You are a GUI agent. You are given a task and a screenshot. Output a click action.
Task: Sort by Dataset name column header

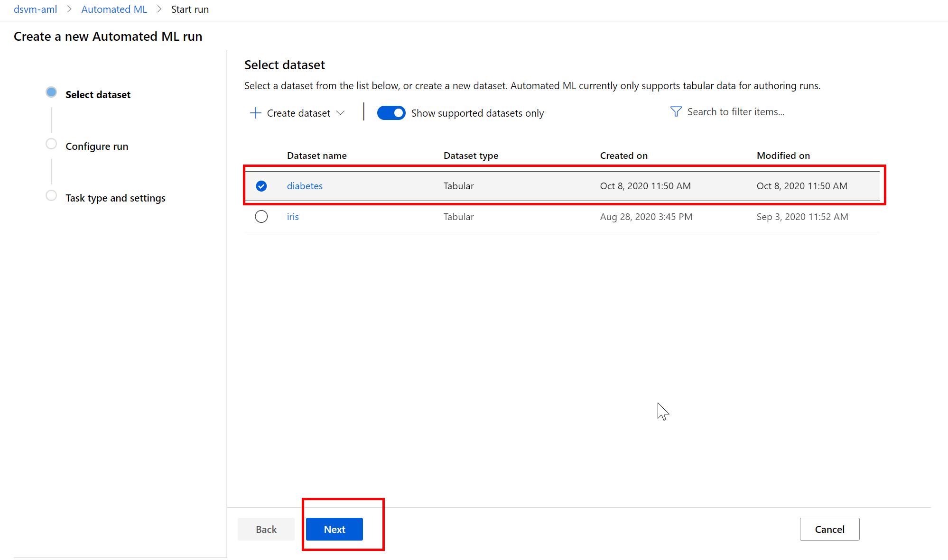coord(316,156)
